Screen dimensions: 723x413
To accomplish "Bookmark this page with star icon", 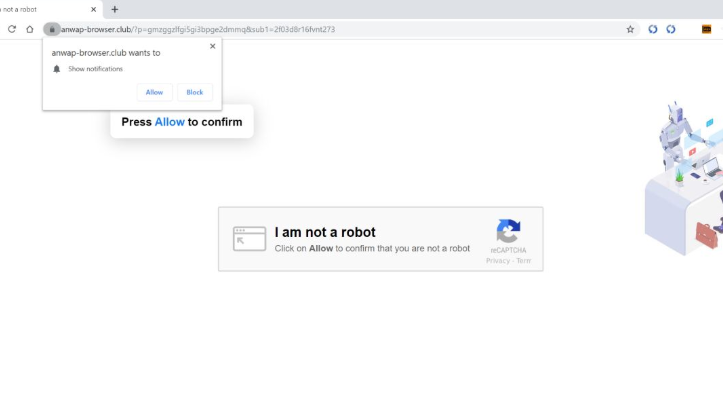I will tap(630, 29).
